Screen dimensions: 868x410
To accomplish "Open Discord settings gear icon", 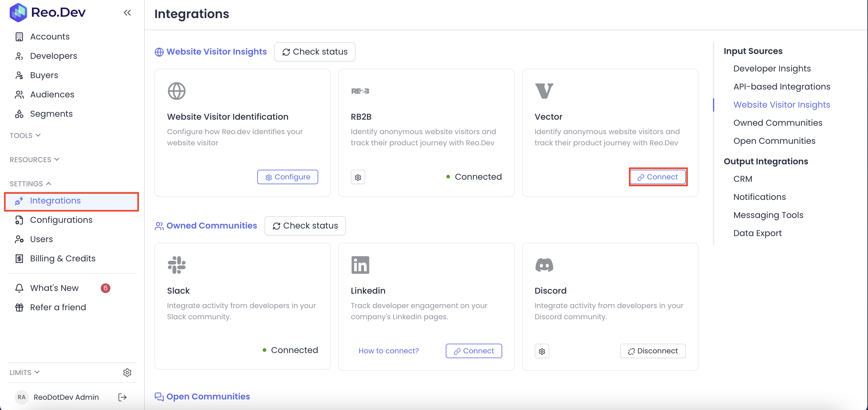I will coord(541,351).
